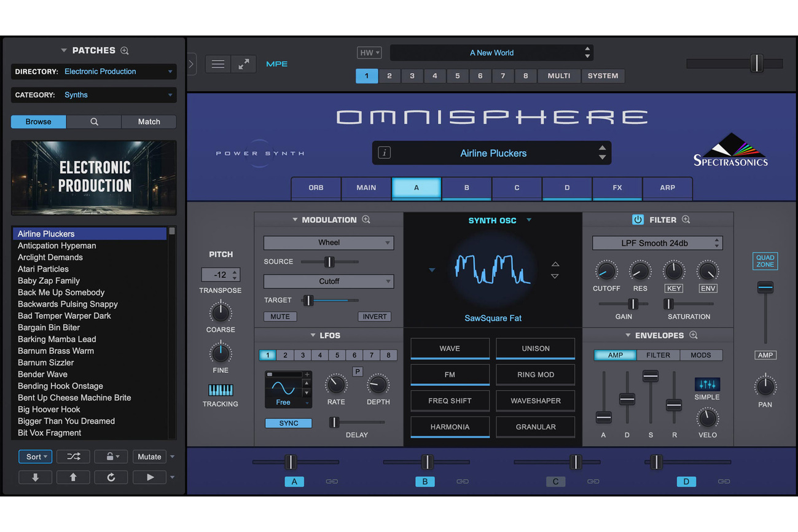The image size is (798, 532).
Task: Click the UNISON oscillator button
Action: point(535,348)
